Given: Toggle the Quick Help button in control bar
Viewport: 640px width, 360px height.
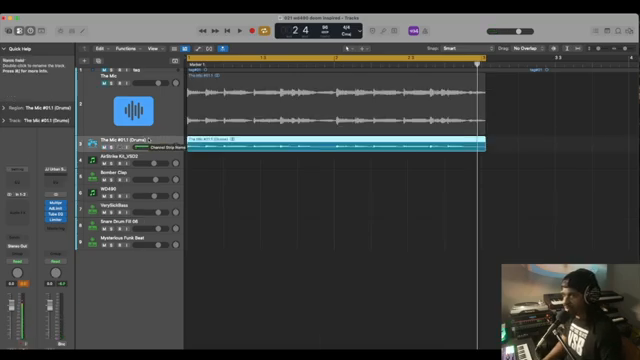Looking at the screenshot, I should tap(30, 31).
